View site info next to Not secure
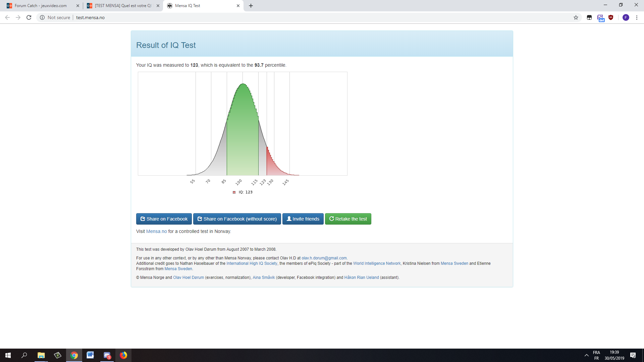644x362 pixels. pos(42,17)
